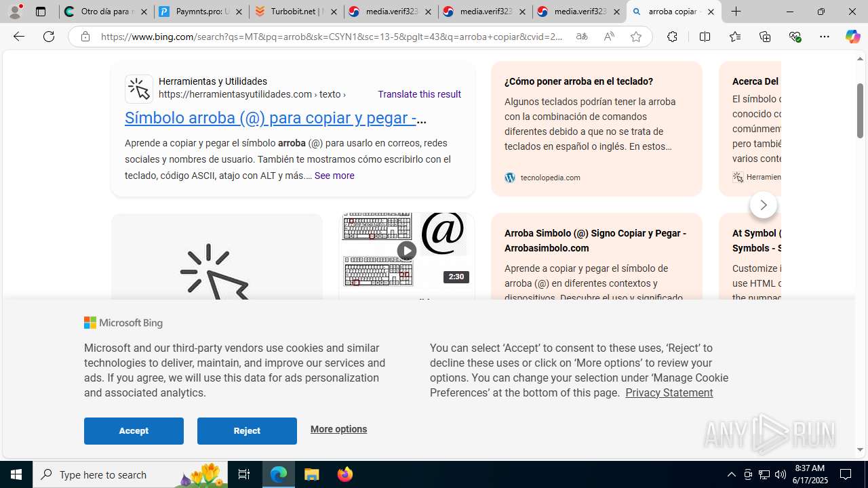Screen dimensions: 868x488
Task: Refresh the current page
Action: click(x=49, y=37)
